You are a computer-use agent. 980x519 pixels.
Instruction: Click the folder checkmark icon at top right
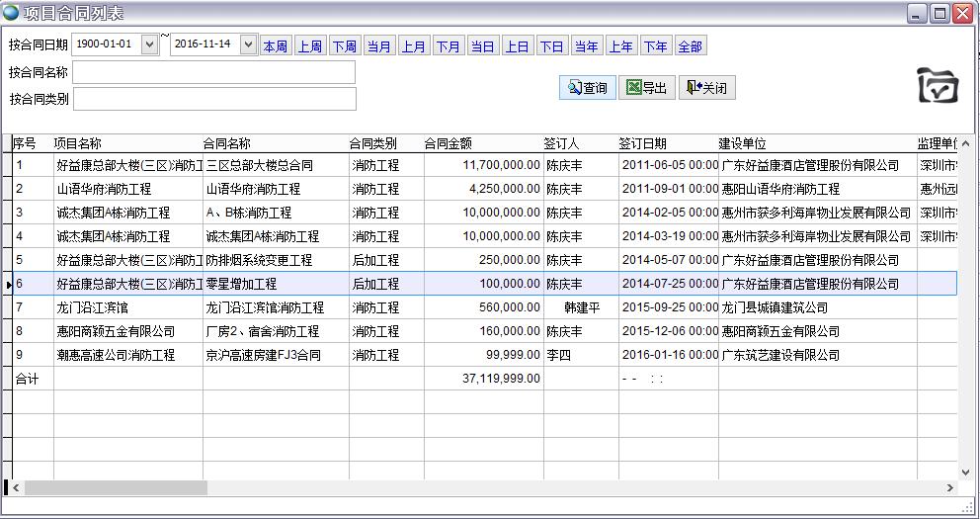click(937, 86)
